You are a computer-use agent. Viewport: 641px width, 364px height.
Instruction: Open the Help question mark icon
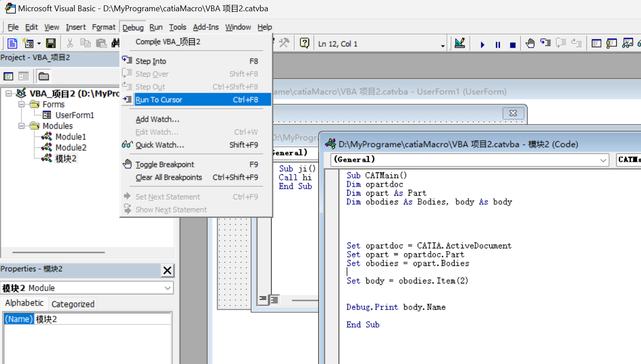[305, 43]
